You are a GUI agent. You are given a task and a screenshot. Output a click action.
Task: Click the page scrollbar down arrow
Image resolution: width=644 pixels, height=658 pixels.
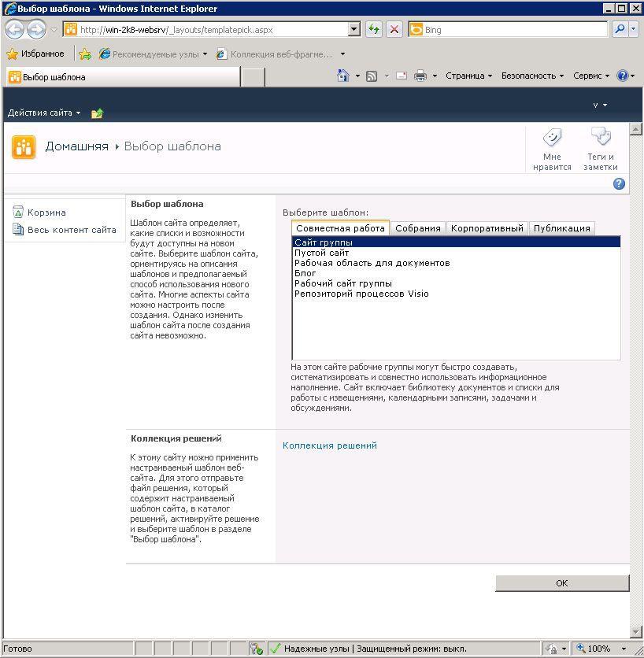(x=635, y=631)
